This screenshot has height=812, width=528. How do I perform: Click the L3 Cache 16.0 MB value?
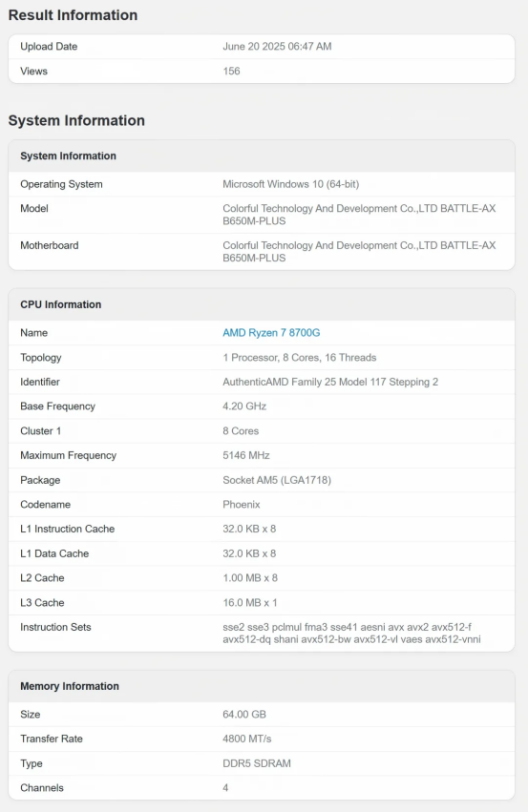250,603
